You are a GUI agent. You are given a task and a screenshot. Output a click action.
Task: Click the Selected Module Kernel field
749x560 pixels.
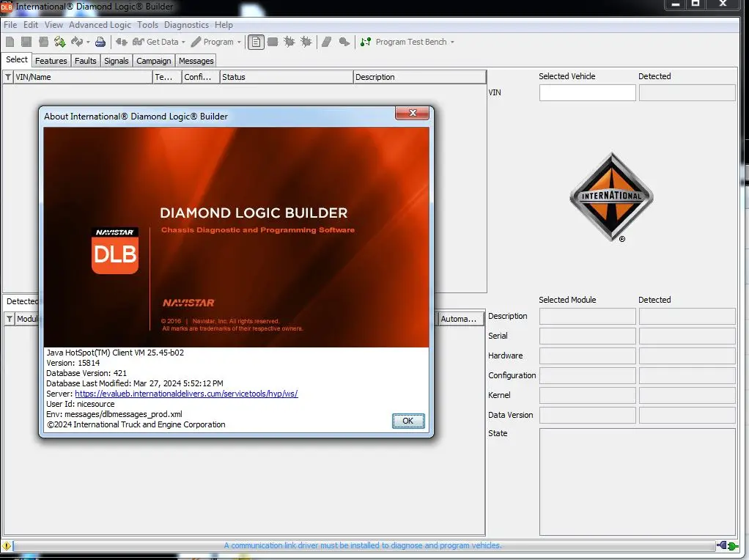(x=588, y=395)
